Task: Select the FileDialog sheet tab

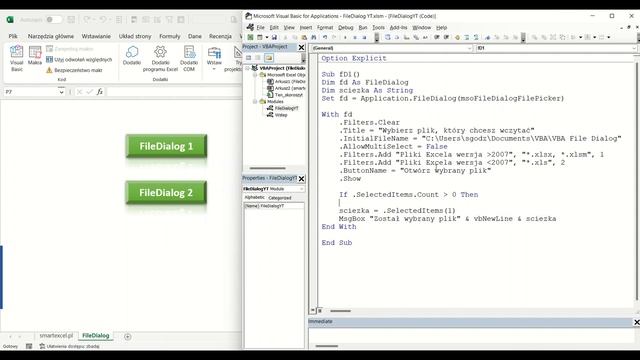Action: click(x=96, y=336)
